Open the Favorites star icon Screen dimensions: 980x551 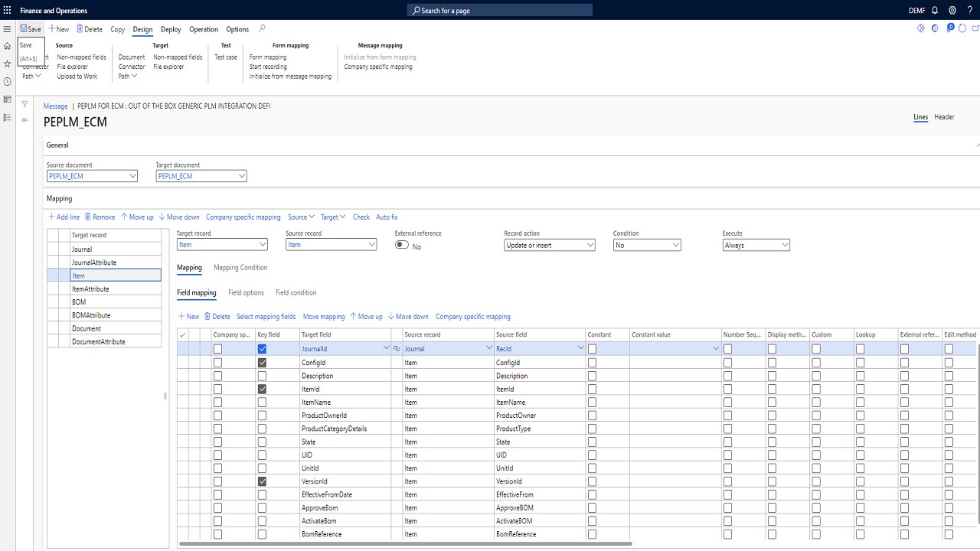click(x=7, y=64)
